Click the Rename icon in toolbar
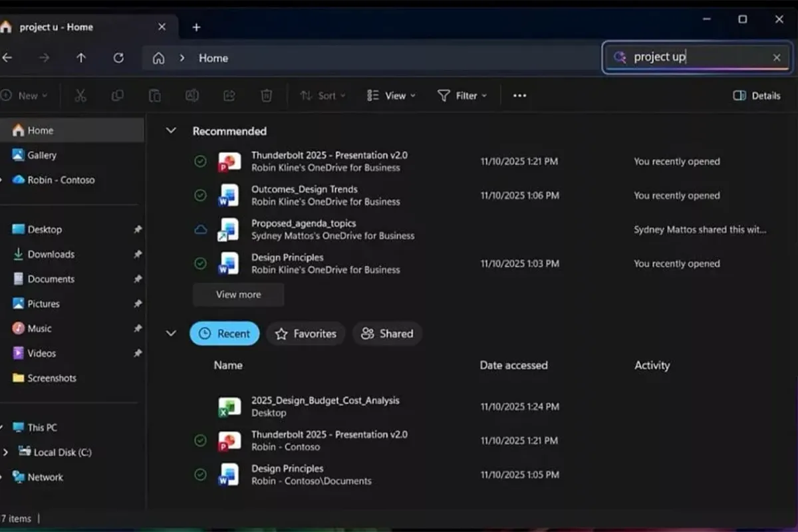The image size is (798, 532). 192,96
